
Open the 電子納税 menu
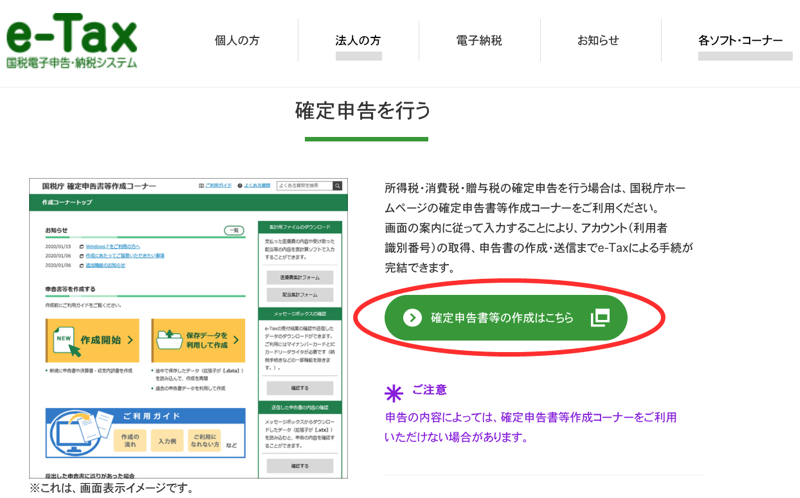(479, 40)
